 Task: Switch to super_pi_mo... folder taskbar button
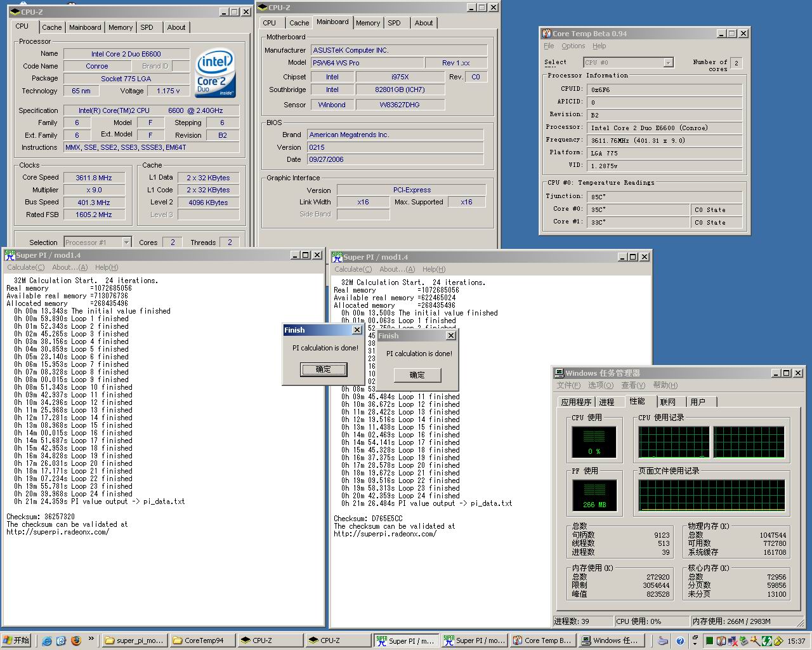pyautogui.click(x=133, y=640)
